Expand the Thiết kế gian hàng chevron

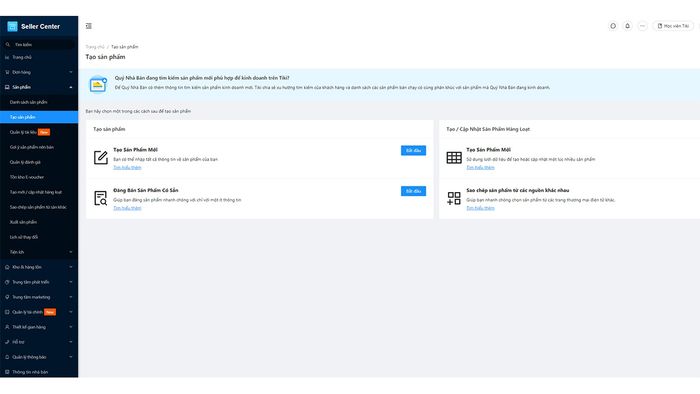(71, 327)
